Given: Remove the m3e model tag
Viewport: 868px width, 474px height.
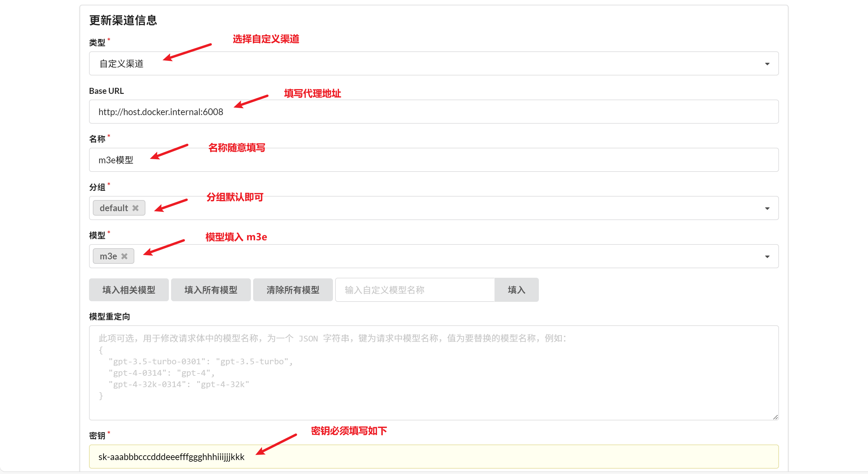Looking at the screenshot, I should click(x=124, y=256).
